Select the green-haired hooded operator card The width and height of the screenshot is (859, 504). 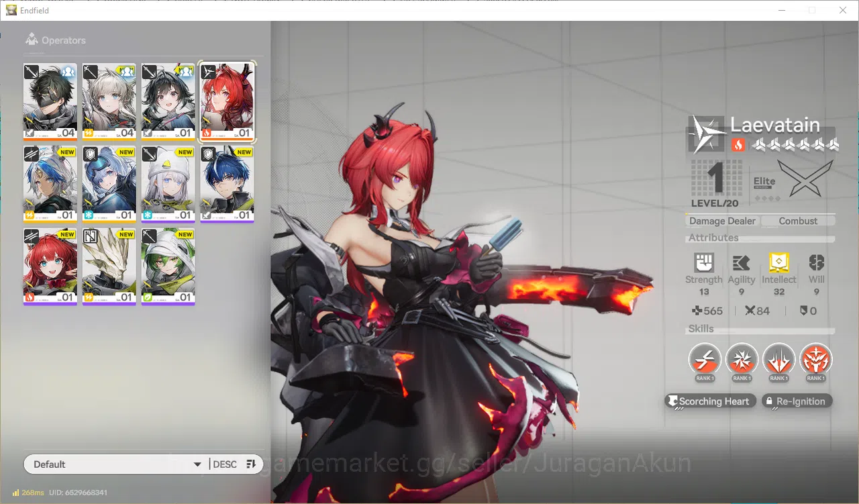coord(168,267)
